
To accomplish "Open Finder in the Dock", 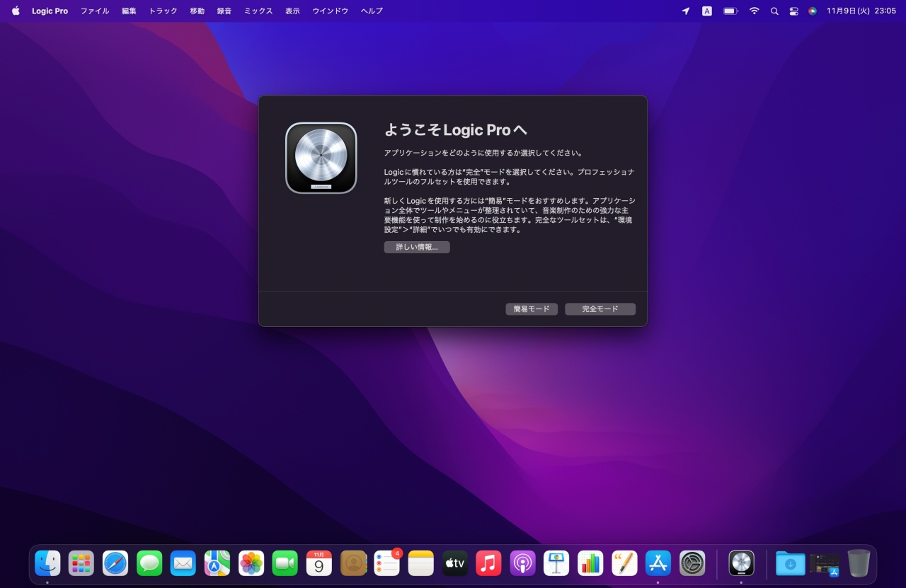I will coord(47,563).
